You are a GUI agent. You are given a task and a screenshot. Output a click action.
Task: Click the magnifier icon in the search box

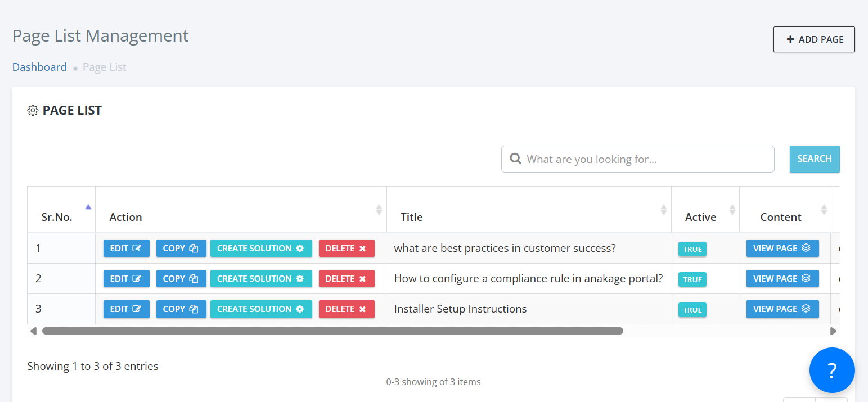(515, 159)
